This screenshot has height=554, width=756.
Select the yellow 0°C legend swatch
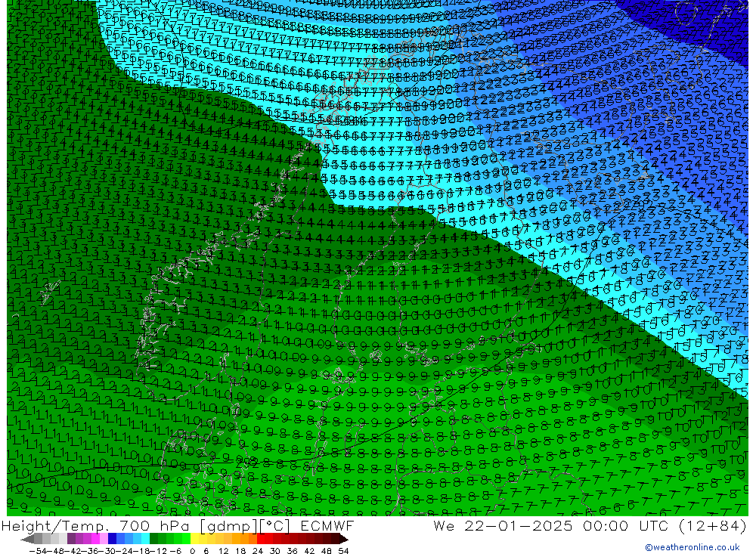tap(195, 540)
